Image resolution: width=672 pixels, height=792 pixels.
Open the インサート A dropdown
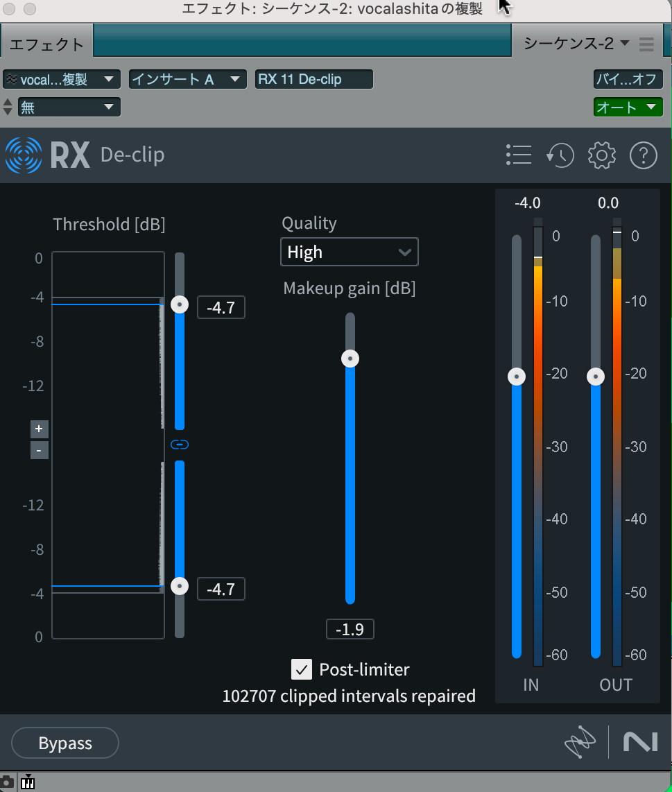187,79
